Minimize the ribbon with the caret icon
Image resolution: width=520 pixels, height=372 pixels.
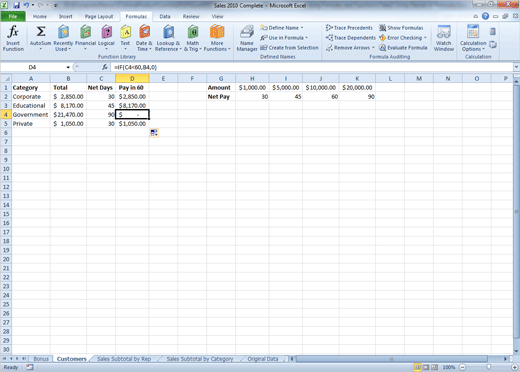(x=476, y=16)
